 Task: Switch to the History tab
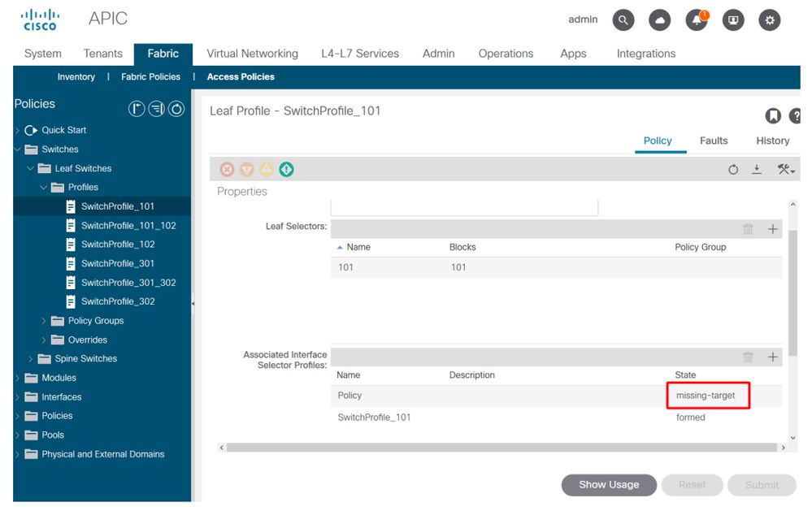click(x=773, y=141)
